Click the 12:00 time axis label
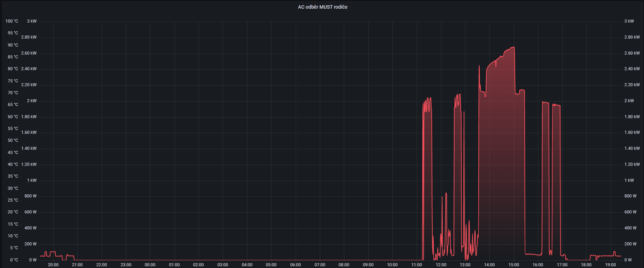Screen dimensions: 644x268 (441, 265)
